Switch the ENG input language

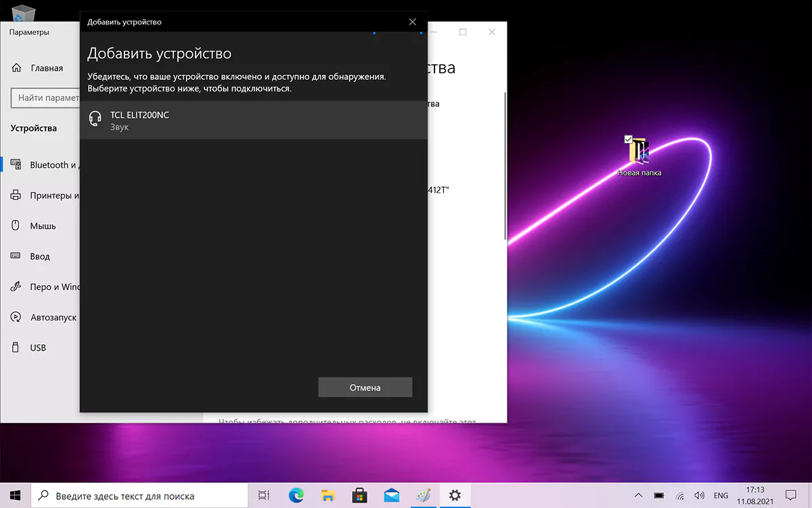(x=721, y=495)
